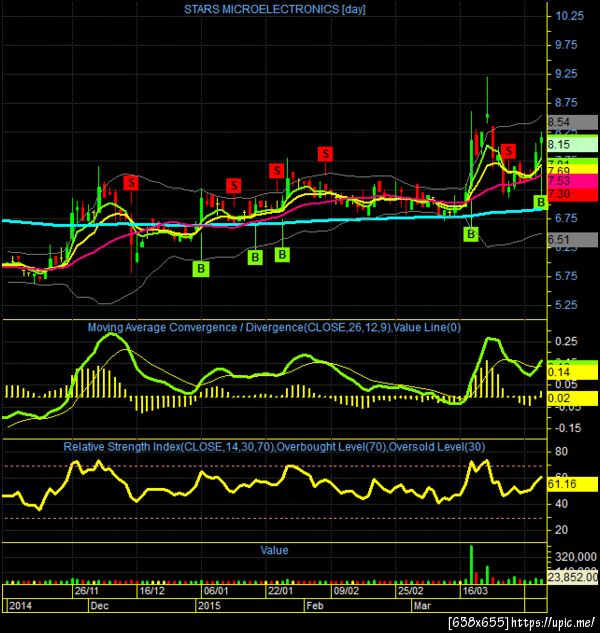Click the B buy marker just before 22/01
The image size is (600, 633).
[x=255, y=257]
